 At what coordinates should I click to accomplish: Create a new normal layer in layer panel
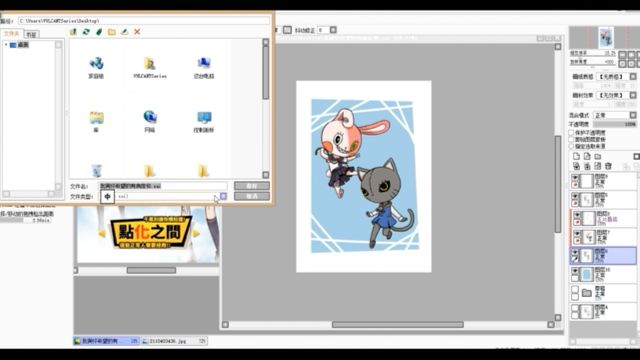(576, 156)
